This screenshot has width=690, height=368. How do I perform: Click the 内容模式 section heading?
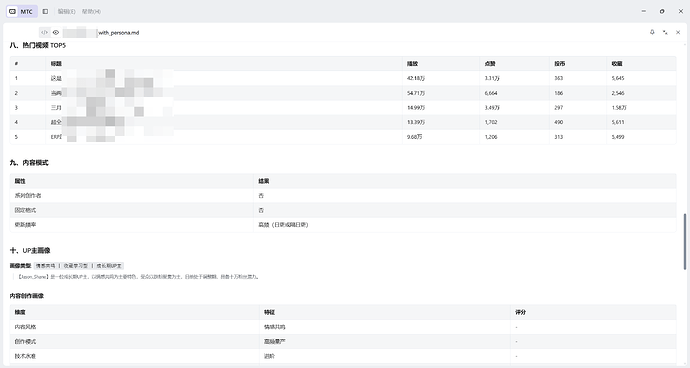[29, 163]
